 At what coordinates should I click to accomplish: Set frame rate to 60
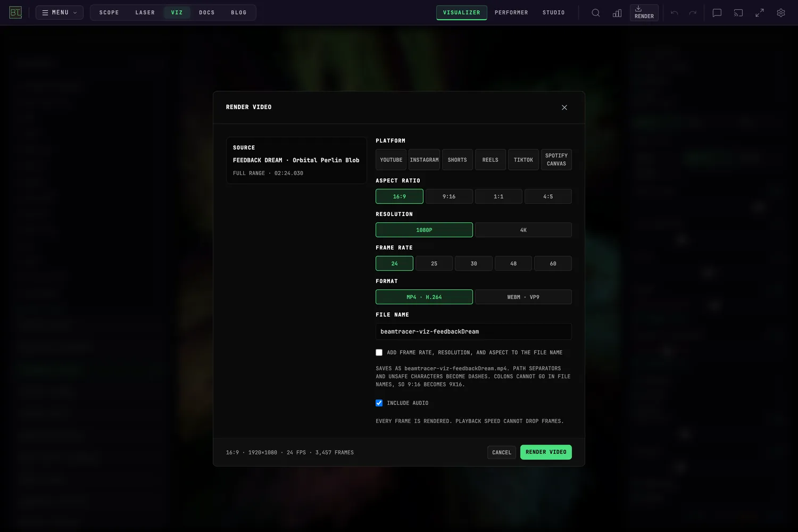(x=553, y=263)
